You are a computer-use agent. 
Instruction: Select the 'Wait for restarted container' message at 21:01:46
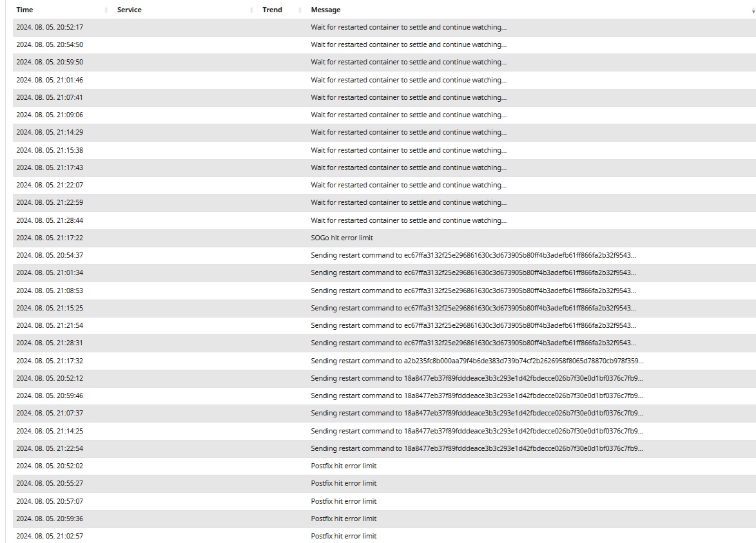(x=409, y=80)
